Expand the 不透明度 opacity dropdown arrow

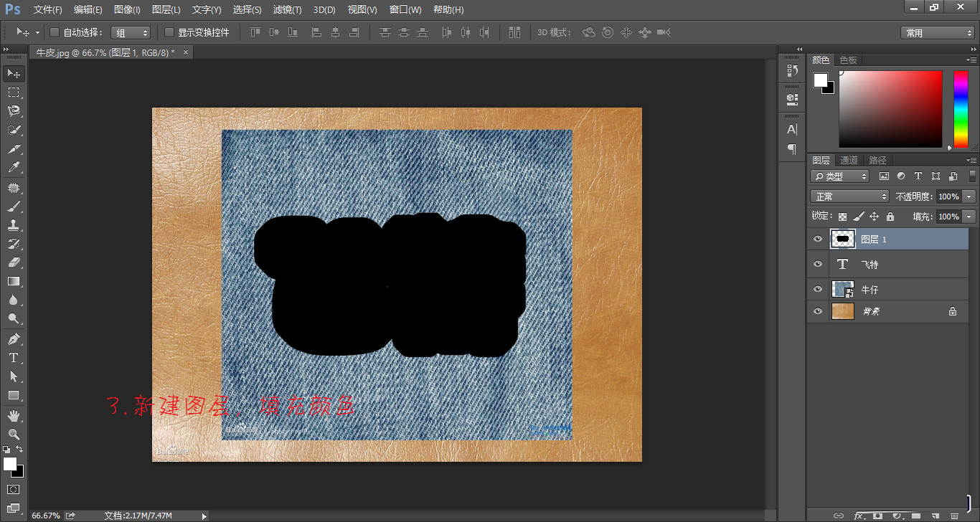click(x=970, y=196)
